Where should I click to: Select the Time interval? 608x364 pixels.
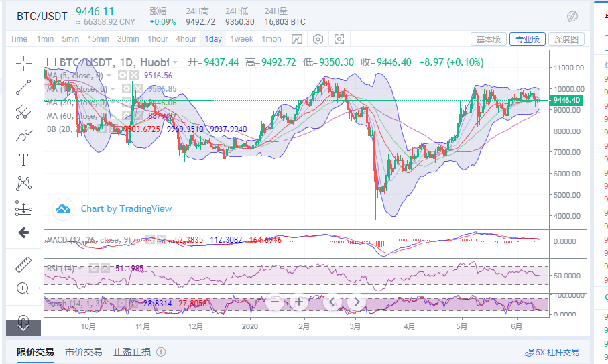point(19,39)
